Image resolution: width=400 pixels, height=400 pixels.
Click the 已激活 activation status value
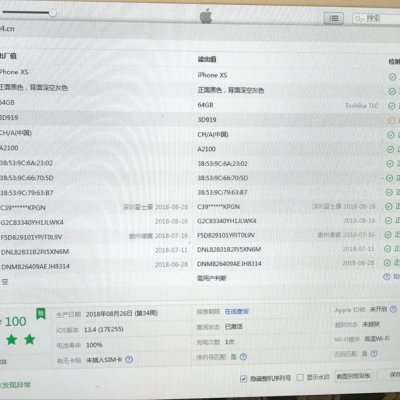pyautogui.click(x=234, y=327)
